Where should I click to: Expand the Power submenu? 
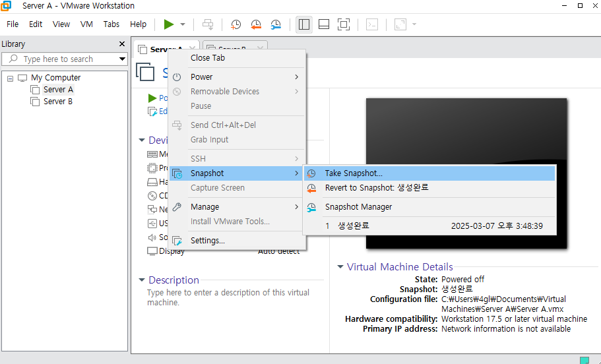click(x=237, y=77)
